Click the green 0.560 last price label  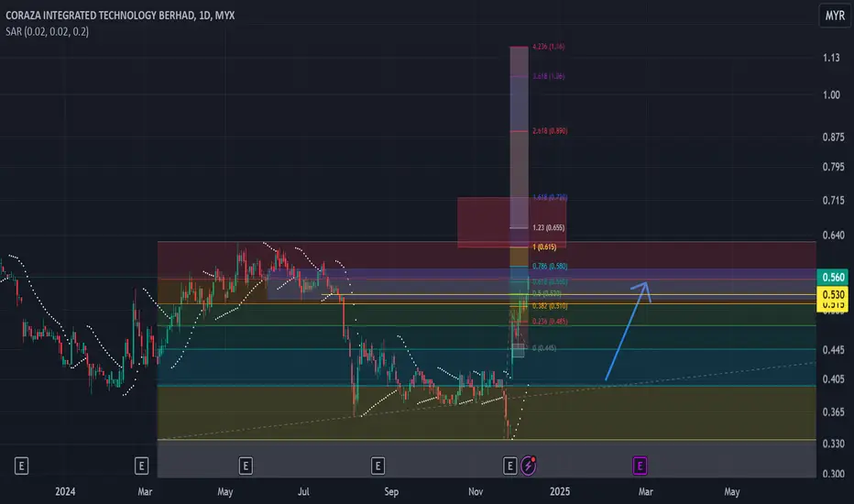click(x=832, y=278)
